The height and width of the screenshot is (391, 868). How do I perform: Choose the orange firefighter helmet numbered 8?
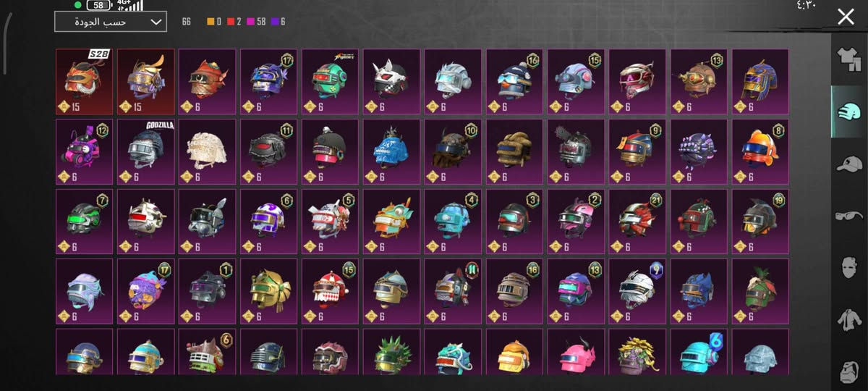[x=760, y=151]
